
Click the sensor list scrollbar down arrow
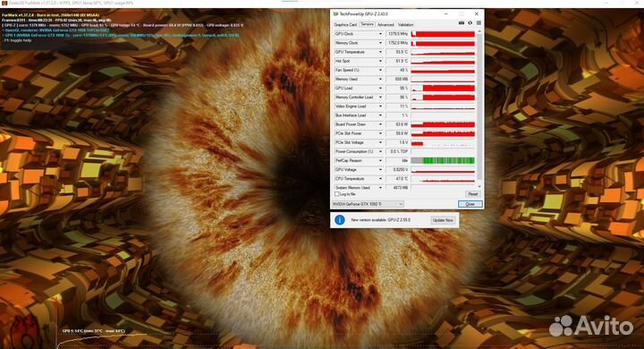[479, 187]
